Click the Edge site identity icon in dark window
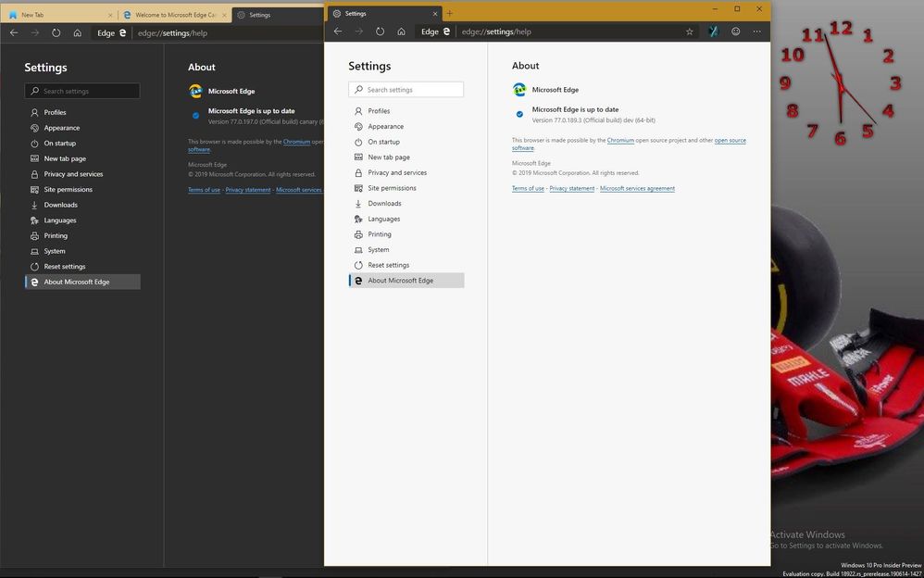 tap(111, 33)
